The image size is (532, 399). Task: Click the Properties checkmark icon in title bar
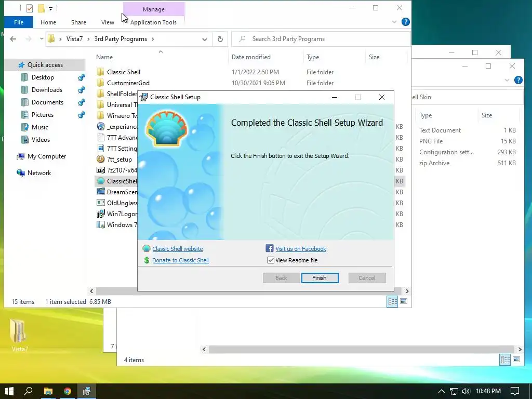(30, 8)
